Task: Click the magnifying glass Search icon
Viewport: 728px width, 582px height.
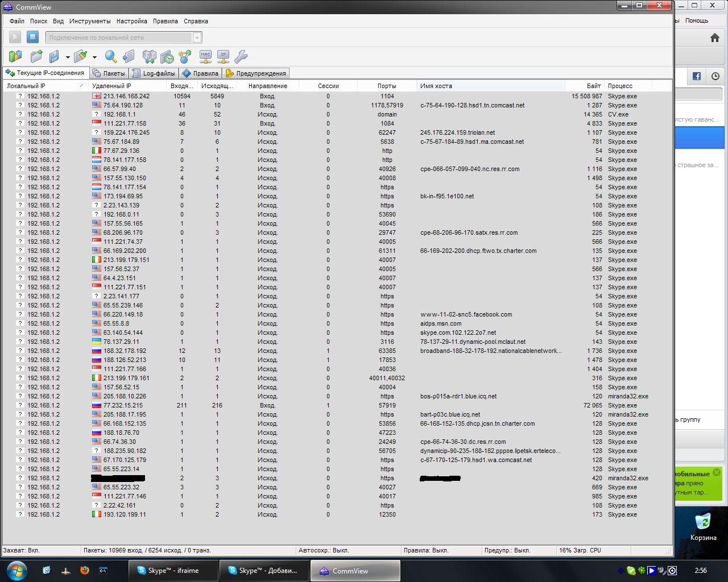Action: (x=111, y=56)
